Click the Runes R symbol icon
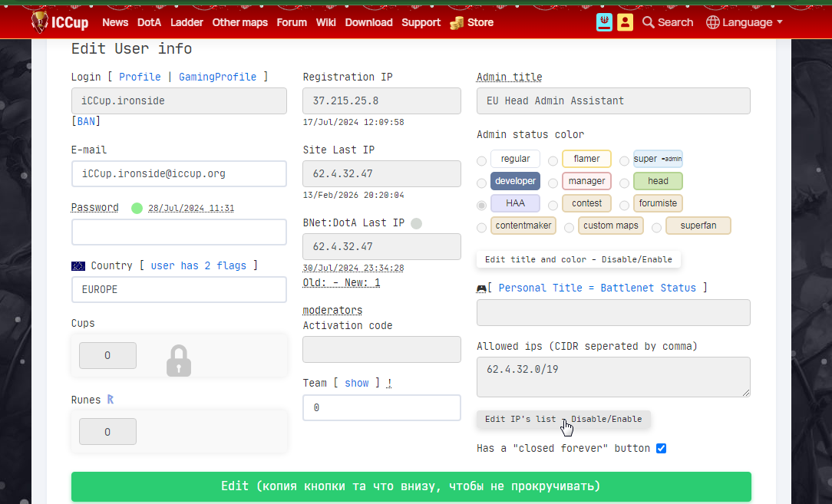This screenshot has height=504, width=832. click(111, 400)
